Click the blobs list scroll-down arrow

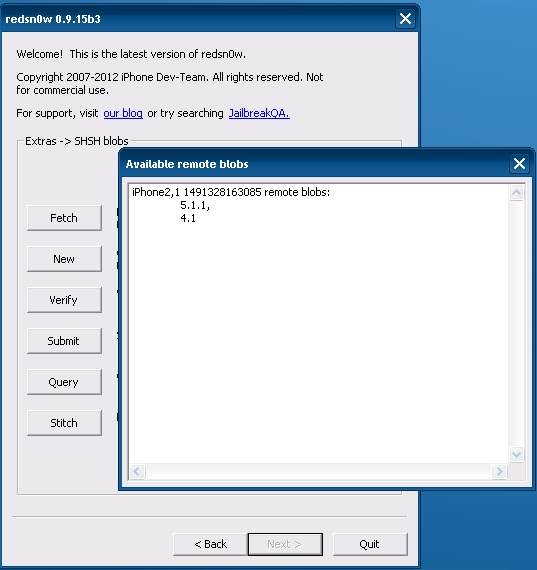coord(516,454)
